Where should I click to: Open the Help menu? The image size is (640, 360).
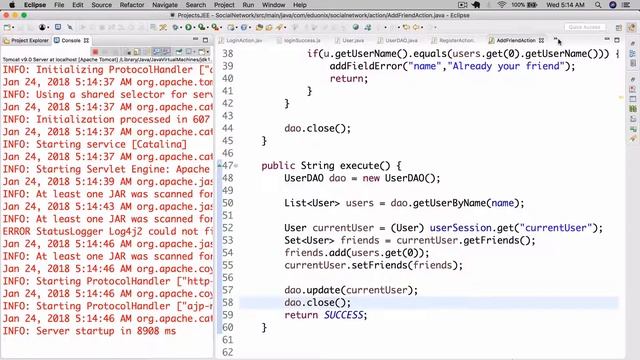(x=300, y=5)
